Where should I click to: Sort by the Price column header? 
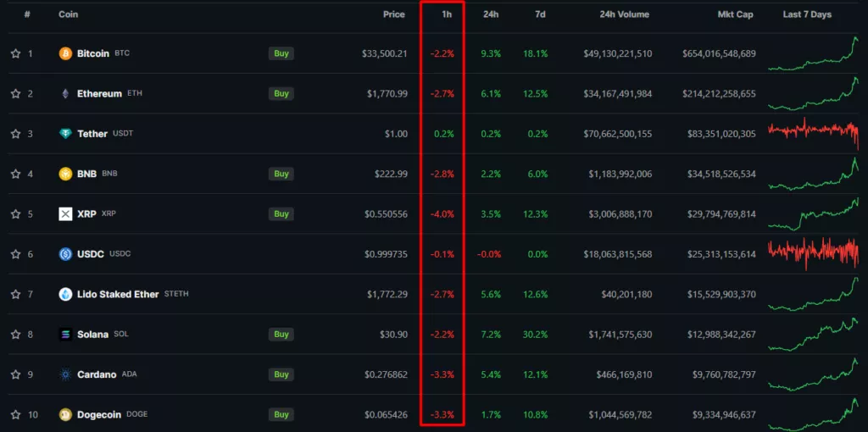[x=394, y=14]
